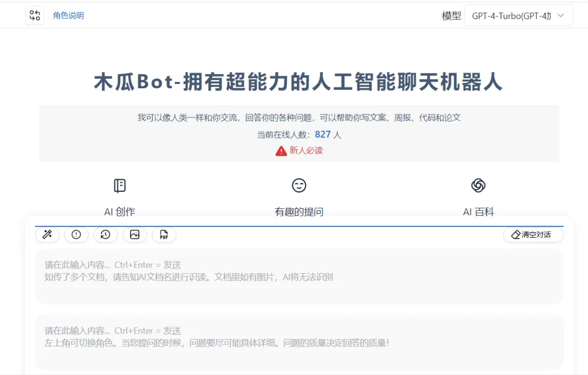This screenshot has width=588, height=375.
Task: Select the AI 创作 category label
Action: pos(120,212)
